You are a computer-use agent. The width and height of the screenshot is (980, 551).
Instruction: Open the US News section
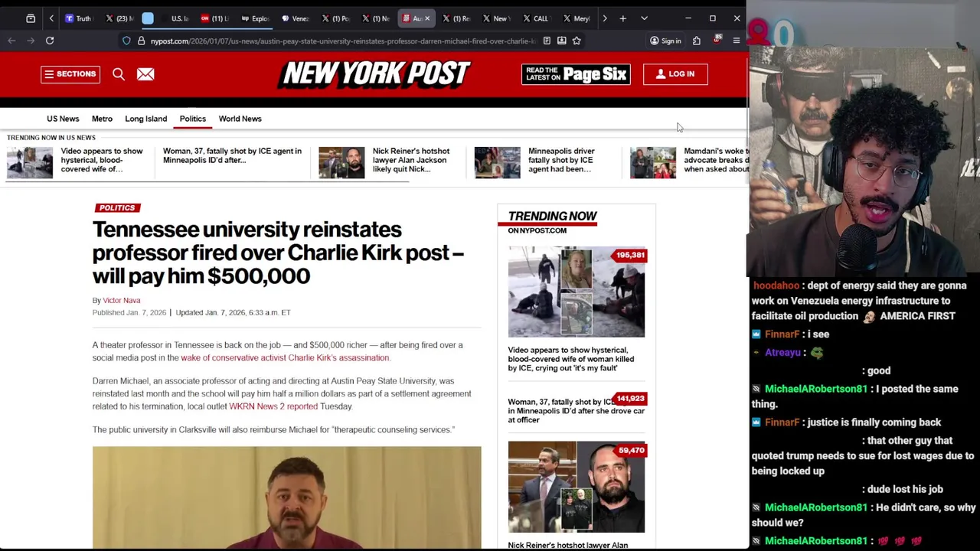pyautogui.click(x=63, y=119)
